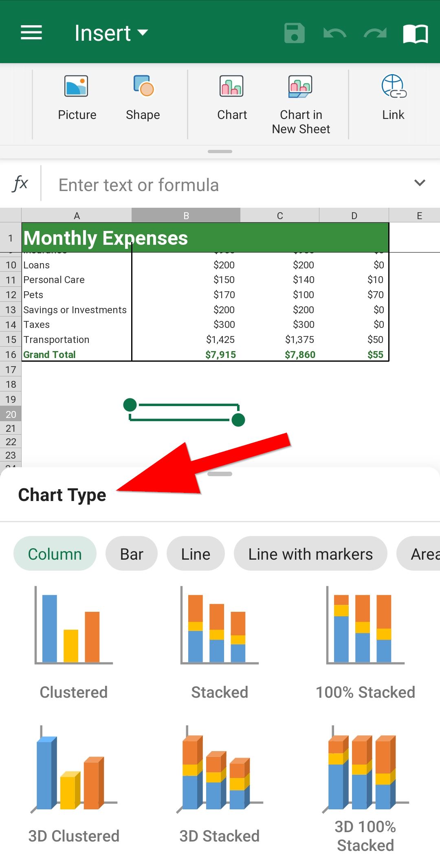Choose the 100% Stacked column chart

[365, 643]
